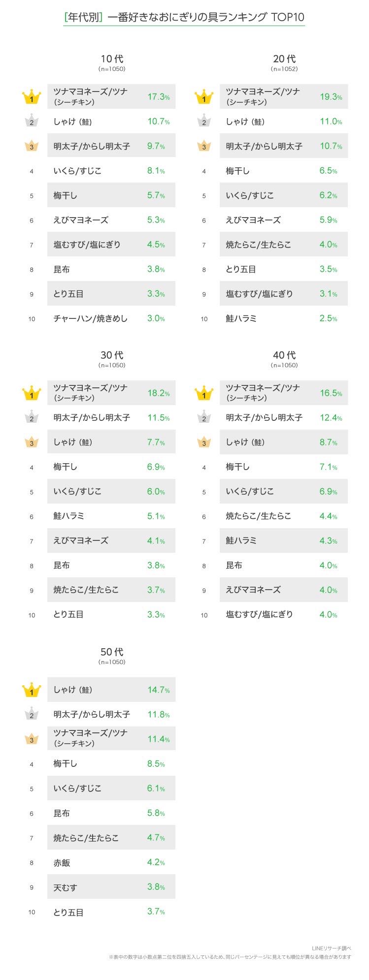Click the silver crown in the 20代 ranking

coord(204,121)
